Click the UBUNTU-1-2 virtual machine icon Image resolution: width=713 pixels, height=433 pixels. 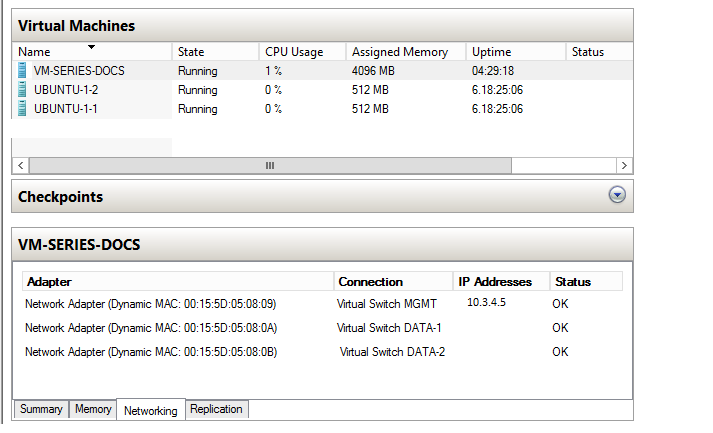coord(23,90)
